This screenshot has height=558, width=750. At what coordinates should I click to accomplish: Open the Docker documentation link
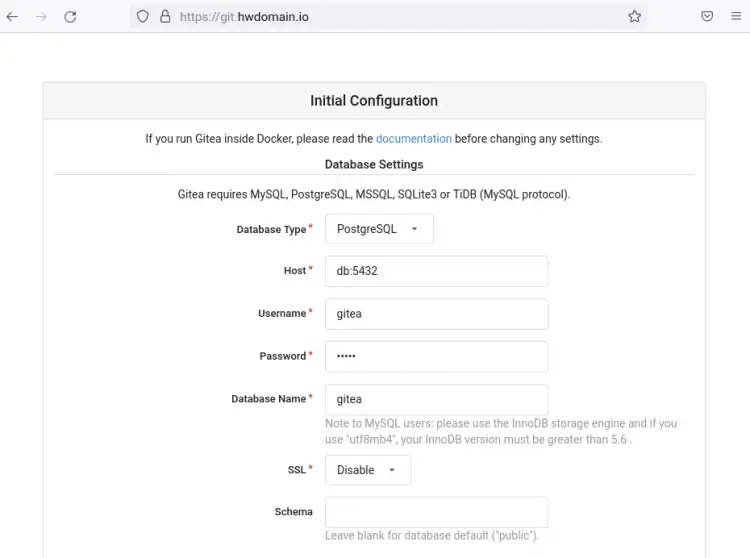pos(413,139)
